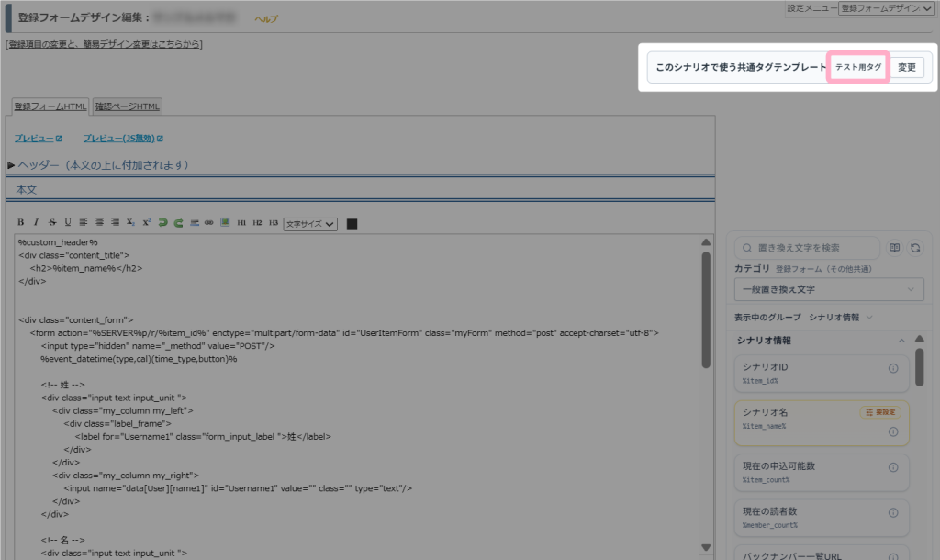Apply H1 heading style

[x=241, y=222]
